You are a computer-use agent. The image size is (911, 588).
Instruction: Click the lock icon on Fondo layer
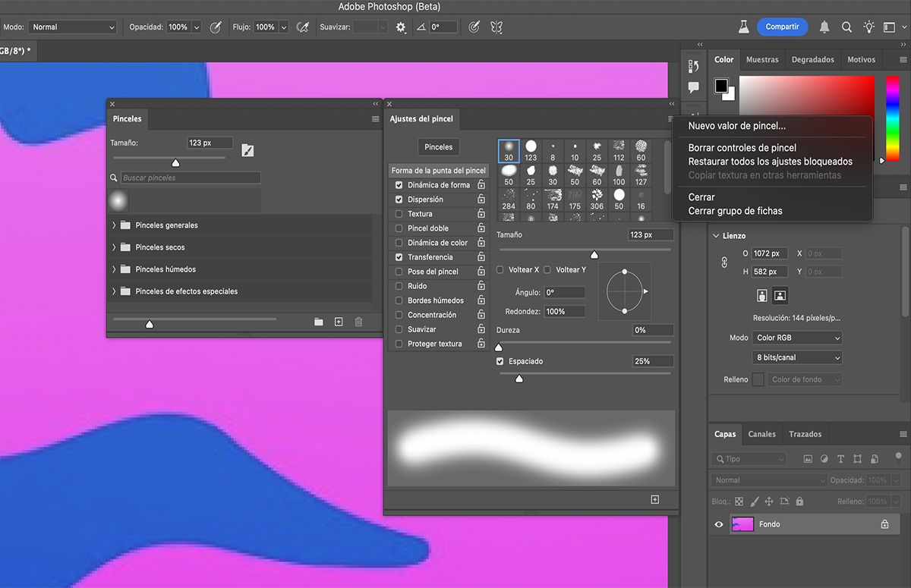pyautogui.click(x=884, y=524)
